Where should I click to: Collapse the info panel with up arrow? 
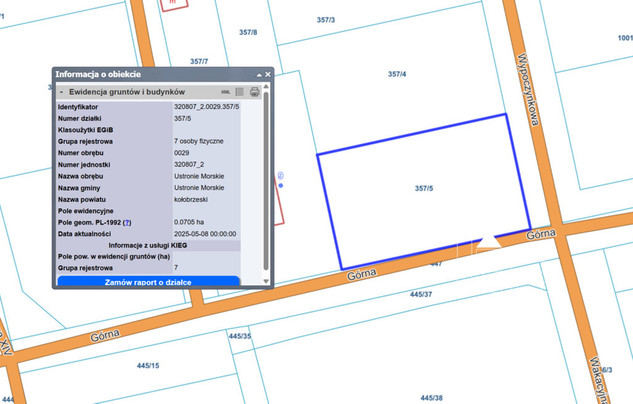coord(258,75)
